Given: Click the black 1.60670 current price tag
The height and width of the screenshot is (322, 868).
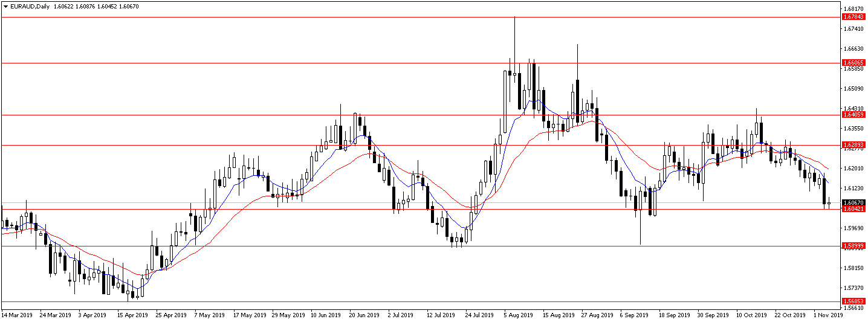Looking at the screenshot, I should click(x=854, y=202).
